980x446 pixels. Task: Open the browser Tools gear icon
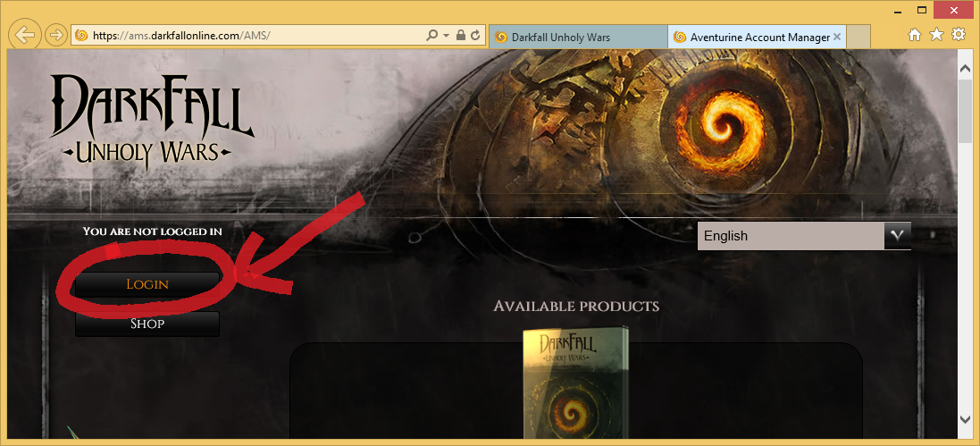pyautogui.click(x=959, y=34)
